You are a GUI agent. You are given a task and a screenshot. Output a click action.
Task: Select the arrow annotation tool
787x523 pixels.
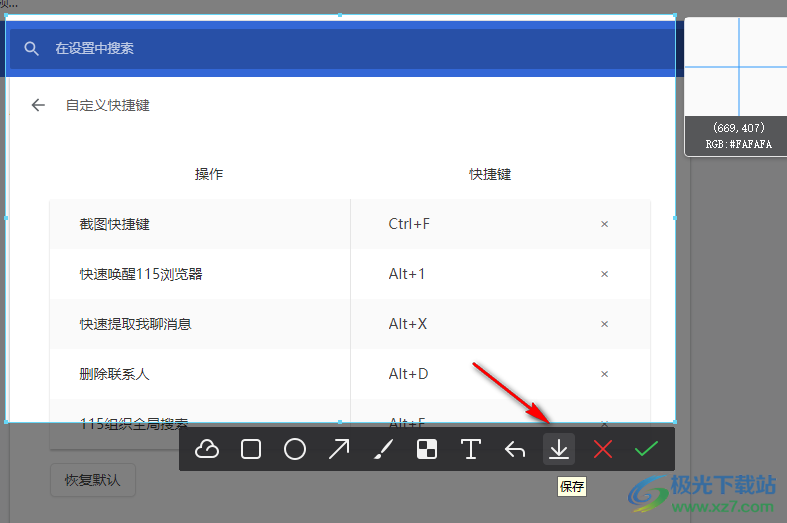(x=339, y=449)
